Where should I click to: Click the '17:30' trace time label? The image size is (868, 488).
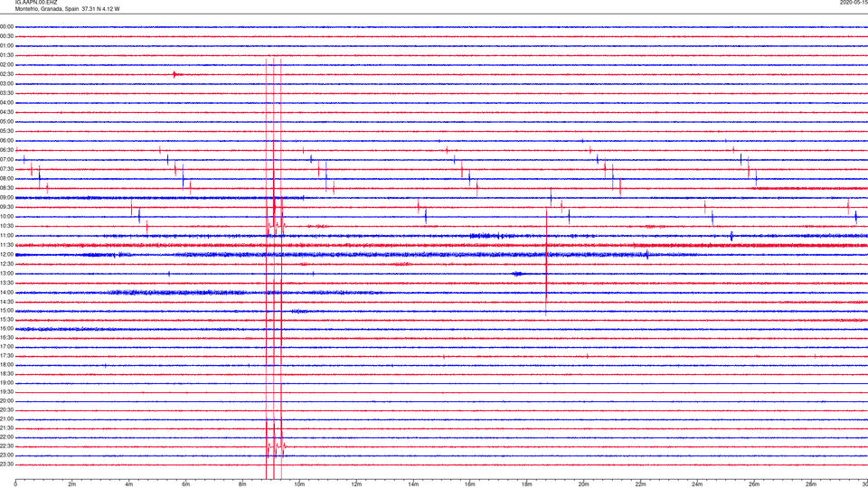(x=6, y=356)
